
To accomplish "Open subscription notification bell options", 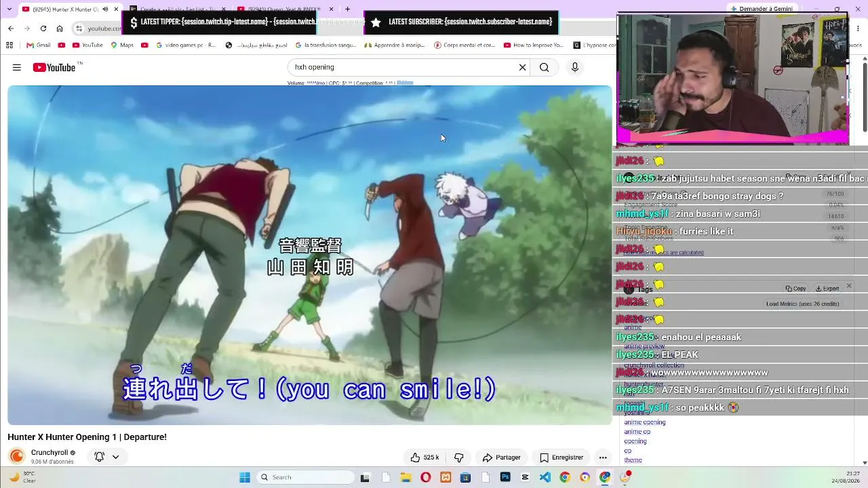I will pos(106,457).
